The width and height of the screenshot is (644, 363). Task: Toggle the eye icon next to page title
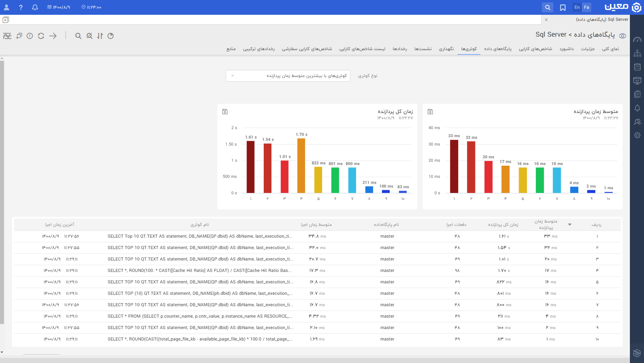tap(622, 36)
